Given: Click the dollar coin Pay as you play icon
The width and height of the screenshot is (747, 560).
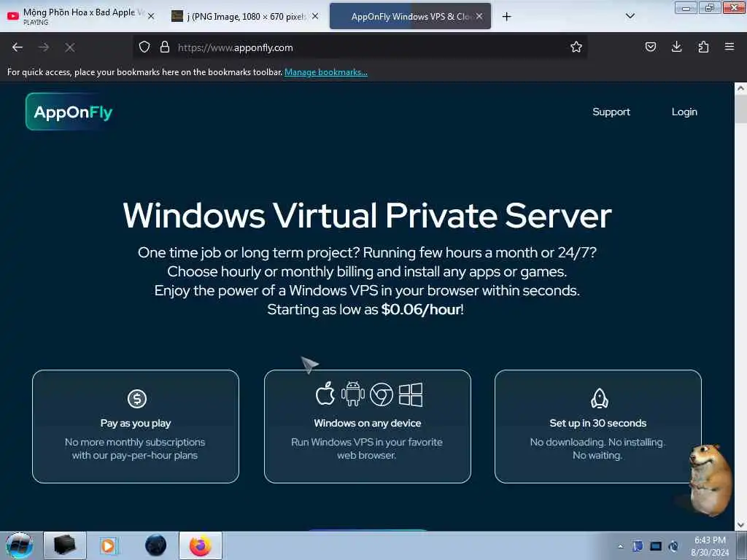Looking at the screenshot, I should click(136, 399).
